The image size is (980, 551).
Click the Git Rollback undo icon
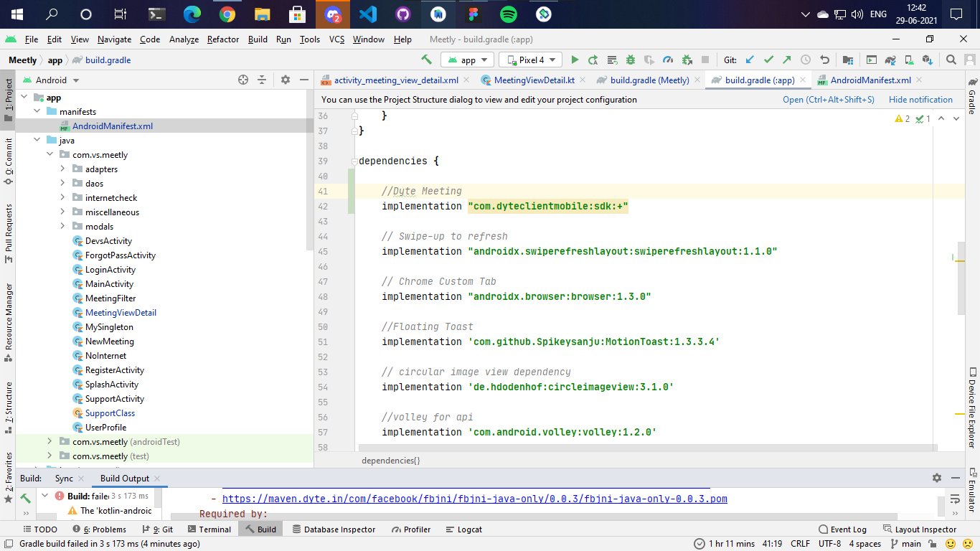coord(824,60)
